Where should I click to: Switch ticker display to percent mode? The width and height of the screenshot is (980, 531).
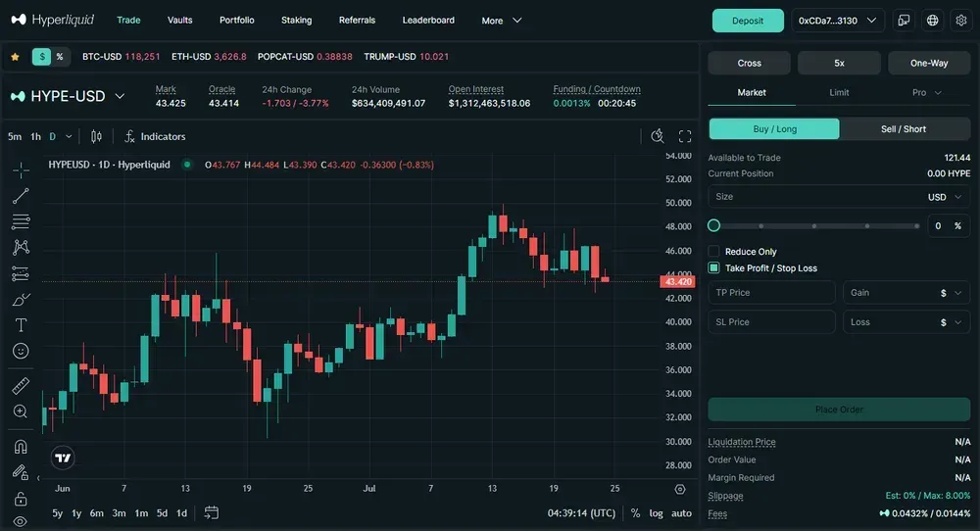60,57
